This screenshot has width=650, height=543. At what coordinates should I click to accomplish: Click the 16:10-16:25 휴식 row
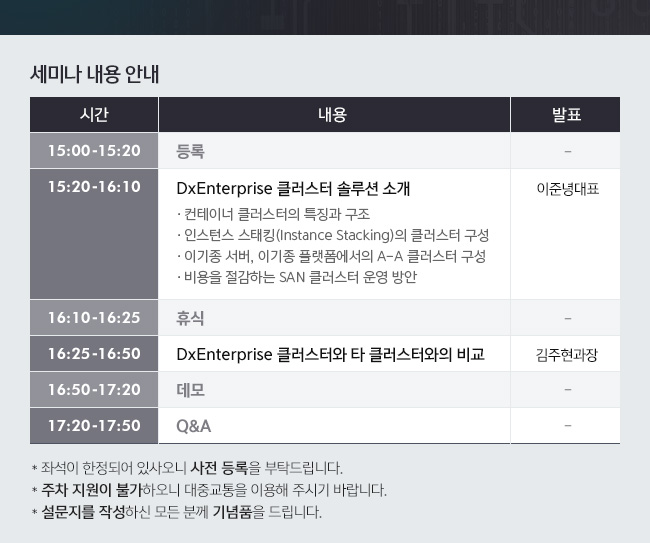click(325, 318)
